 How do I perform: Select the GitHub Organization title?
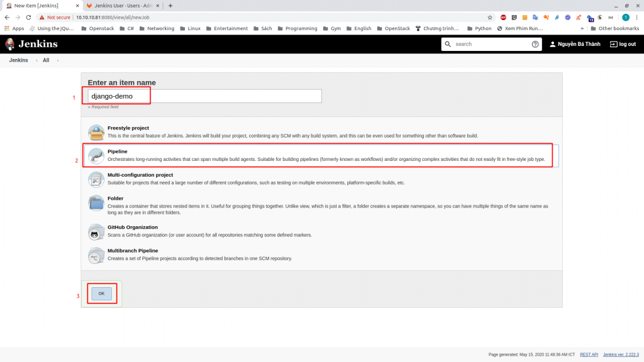[133, 228]
